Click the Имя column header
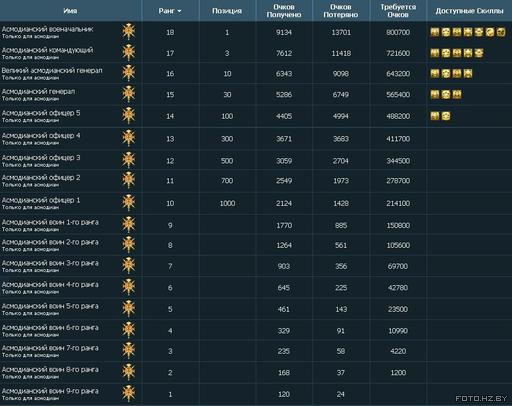 click(70, 11)
